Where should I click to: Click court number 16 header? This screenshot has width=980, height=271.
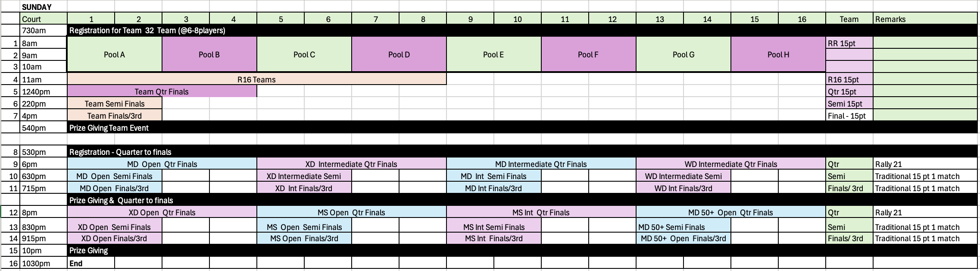tap(802, 19)
